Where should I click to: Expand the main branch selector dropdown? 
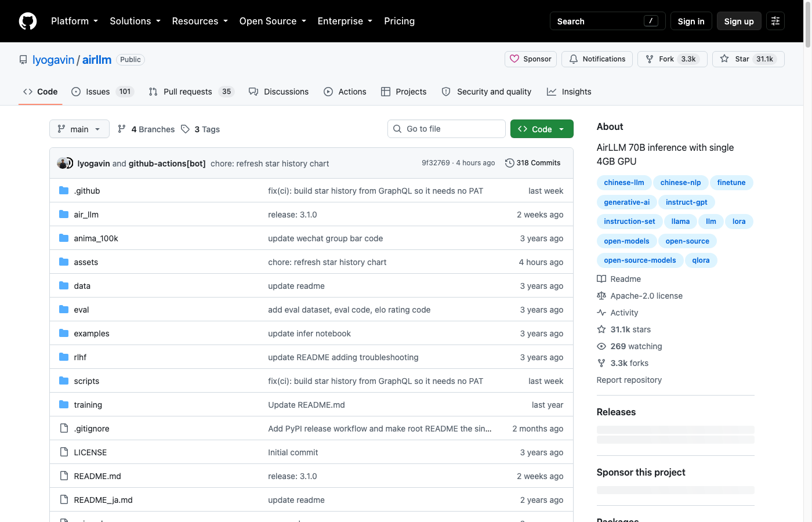point(79,129)
